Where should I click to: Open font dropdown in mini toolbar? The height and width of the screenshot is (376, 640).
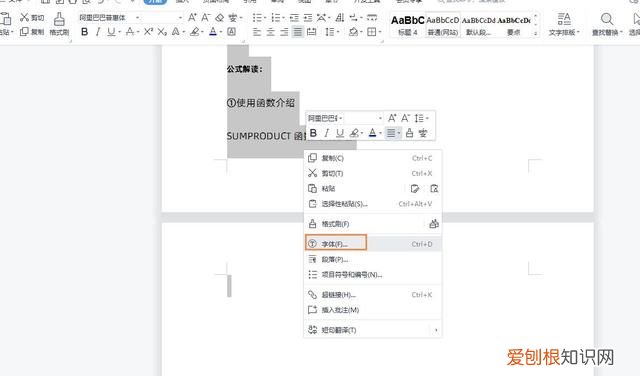click(341, 118)
